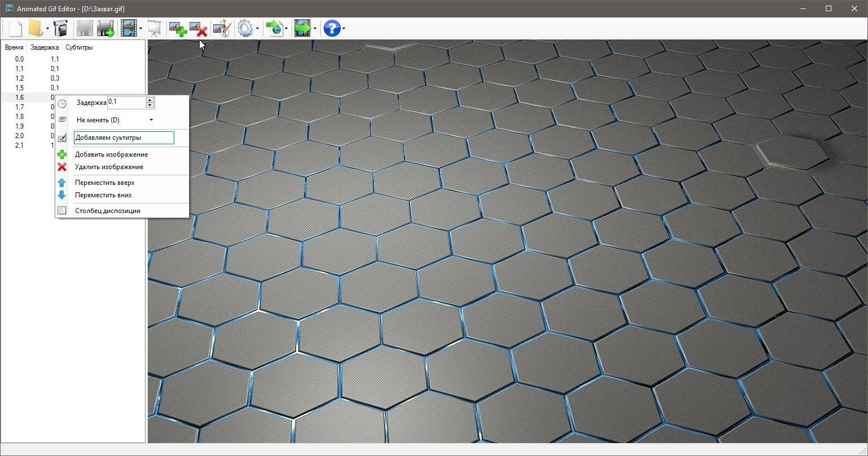Start screen capture with camcorder icon
This screenshot has width=868, height=456.
pyautogui.click(x=60, y=28)
